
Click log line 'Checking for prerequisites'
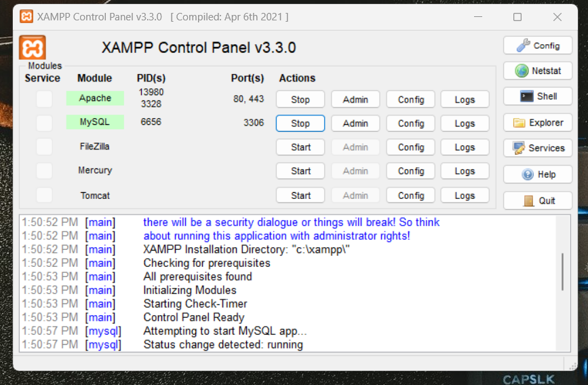(207, 263)
